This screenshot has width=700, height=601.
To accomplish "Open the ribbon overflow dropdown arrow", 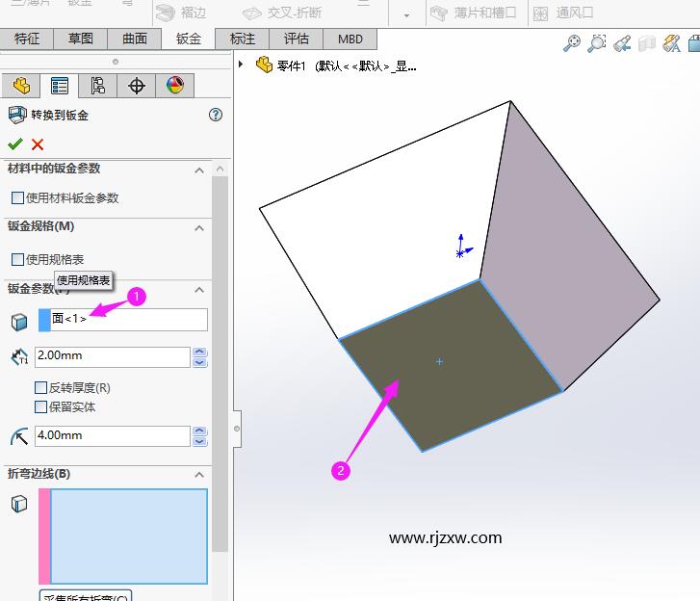I will point(406,15).
